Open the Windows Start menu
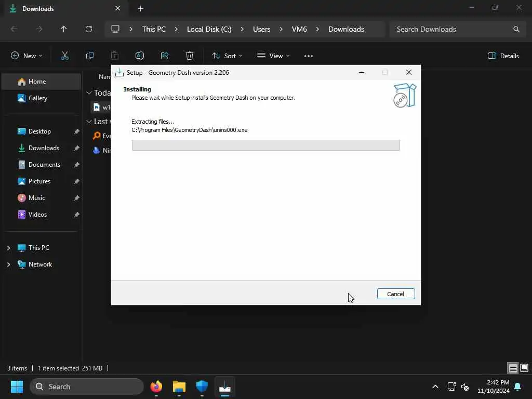 point(17,387)
